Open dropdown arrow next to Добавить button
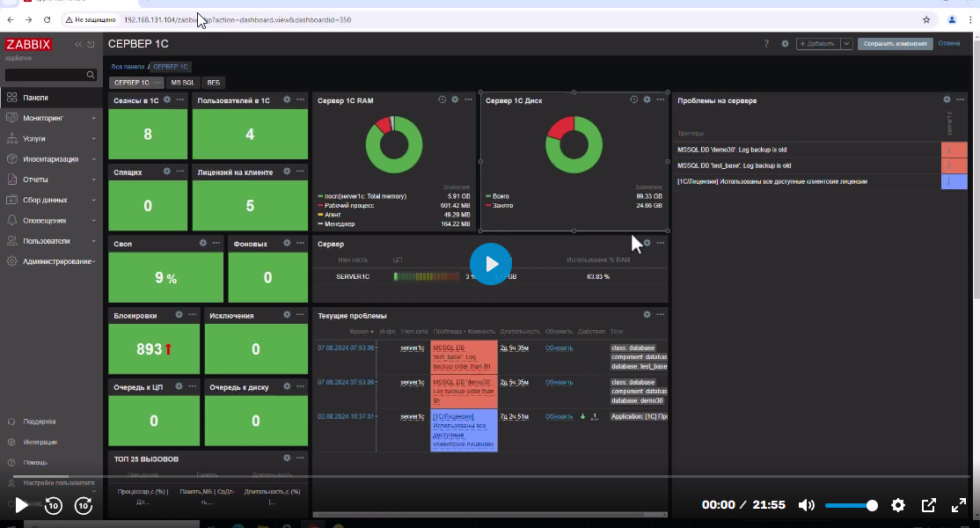 coord(846,43)
